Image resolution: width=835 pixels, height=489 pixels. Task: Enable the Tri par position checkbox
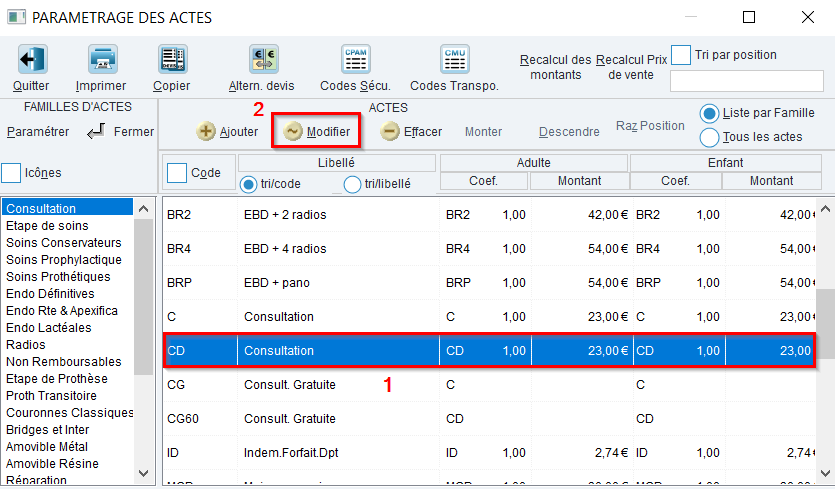[x=681, y=55]
